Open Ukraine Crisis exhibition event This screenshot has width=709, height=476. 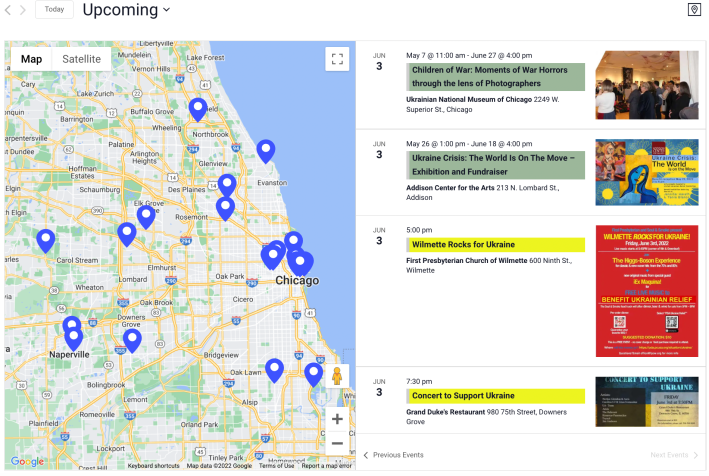pos(495,165)
